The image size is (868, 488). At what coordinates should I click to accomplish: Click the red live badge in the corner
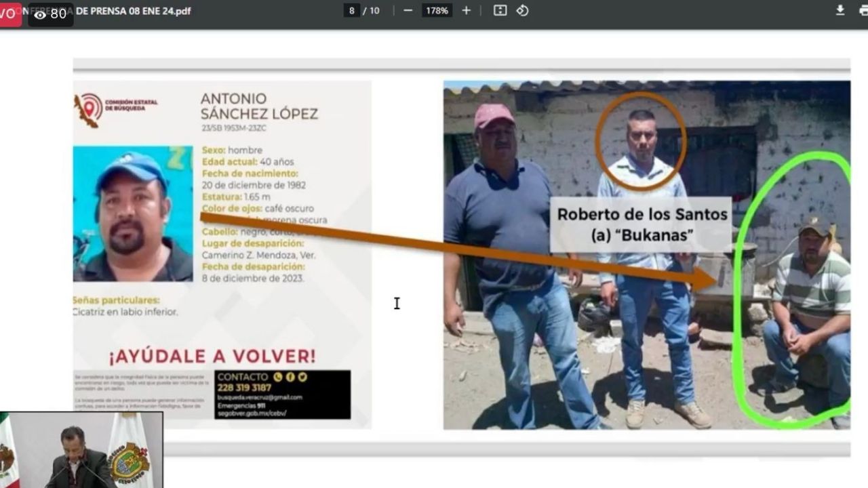9,14
